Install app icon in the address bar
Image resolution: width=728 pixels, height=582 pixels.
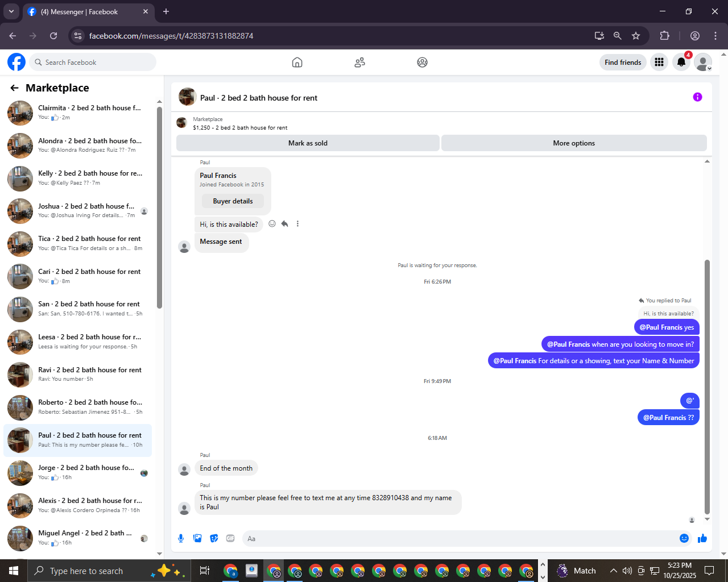click(599, 36)
